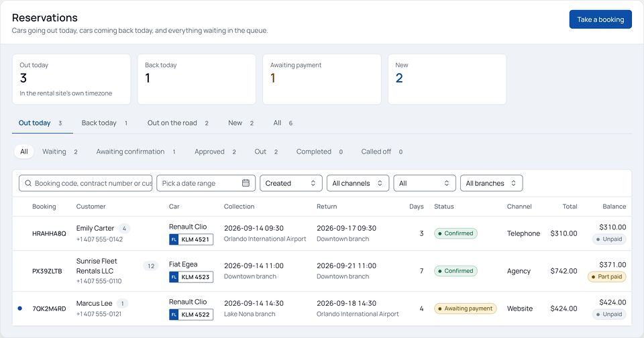Image resolution: width=644 pixels, height=338 pixels.
Task: Switch to the Out today tab
Action: (42, 123)
